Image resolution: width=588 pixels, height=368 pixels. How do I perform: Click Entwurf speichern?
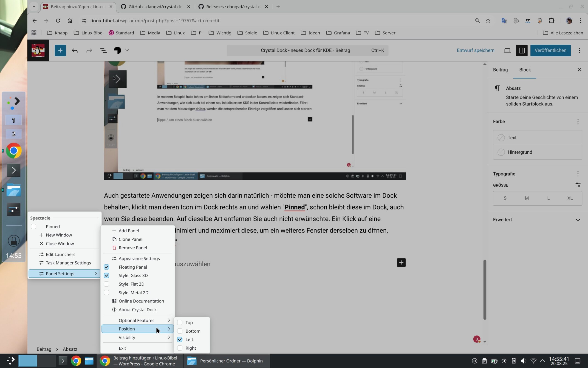pos(475,50)
